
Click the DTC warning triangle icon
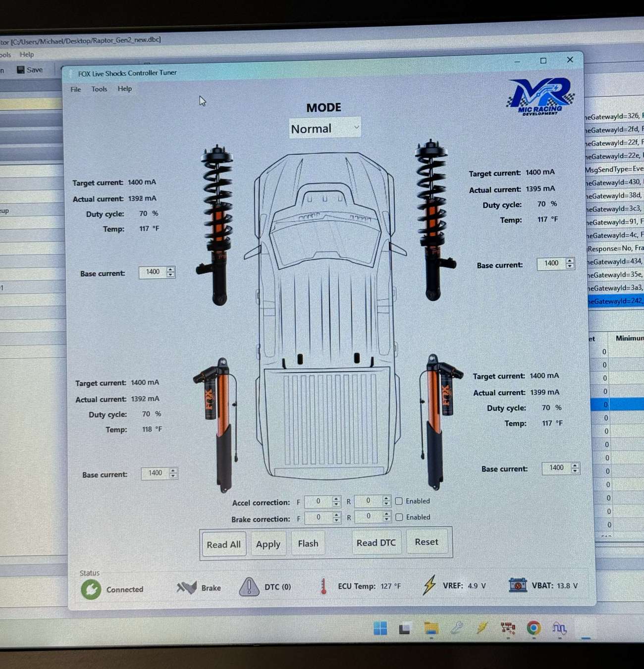(x=249, y=587)
